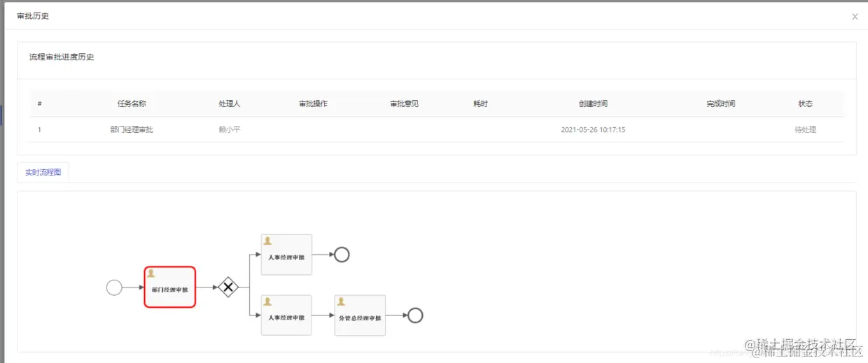868x363 pixels.
Task: Click end event directly after 人事经理审批
Action: (x=342, y=255)
